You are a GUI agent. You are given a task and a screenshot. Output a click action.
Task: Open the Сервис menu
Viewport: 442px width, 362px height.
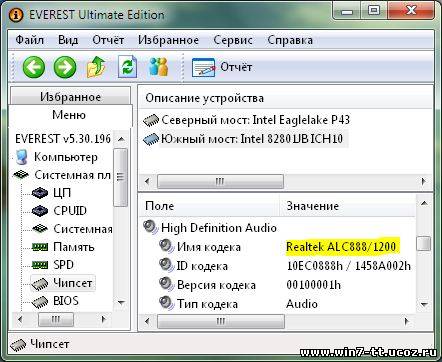point(233,40)
